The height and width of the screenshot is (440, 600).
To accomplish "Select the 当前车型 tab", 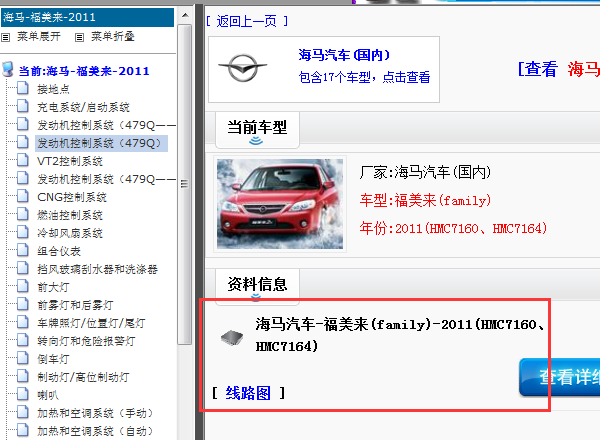I will 257,129.
